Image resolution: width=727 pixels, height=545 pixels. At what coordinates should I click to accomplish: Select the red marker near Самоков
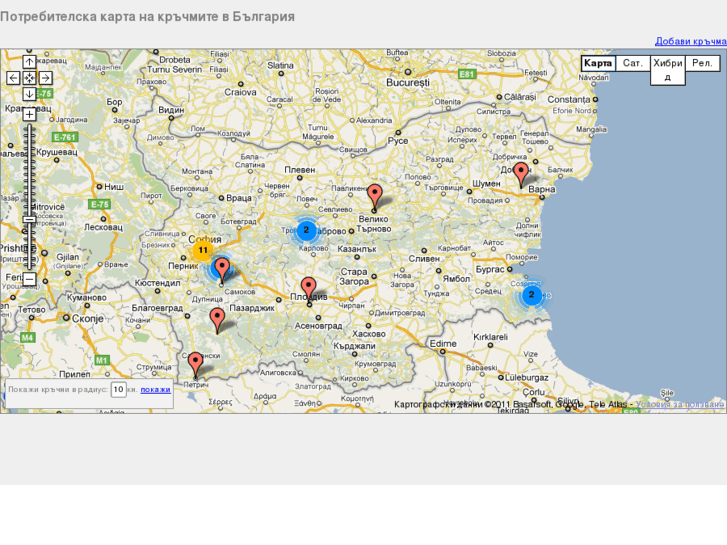pyautogui.click(x=222, y=271)
